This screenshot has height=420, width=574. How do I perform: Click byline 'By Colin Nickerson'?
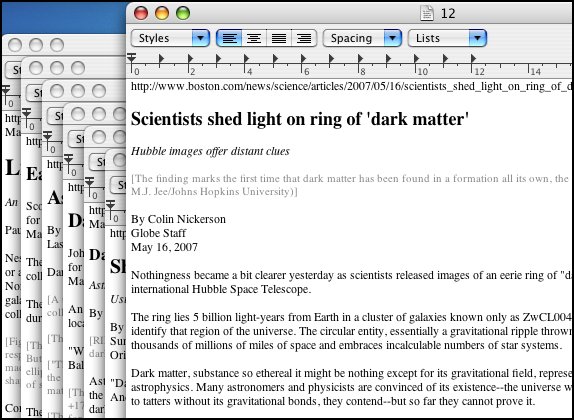coord(178,219)
